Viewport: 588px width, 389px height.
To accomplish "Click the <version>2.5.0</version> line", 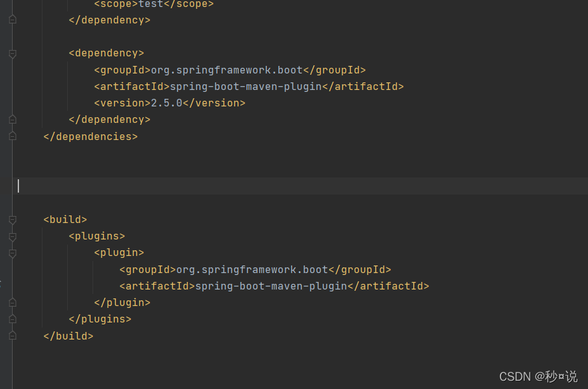I will coord(170,103).
